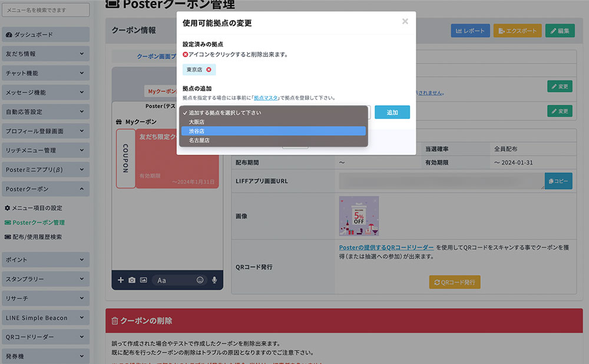
Task: Open the Posterの提供するQRコードリーダー link
Action: tap(386, 247)
